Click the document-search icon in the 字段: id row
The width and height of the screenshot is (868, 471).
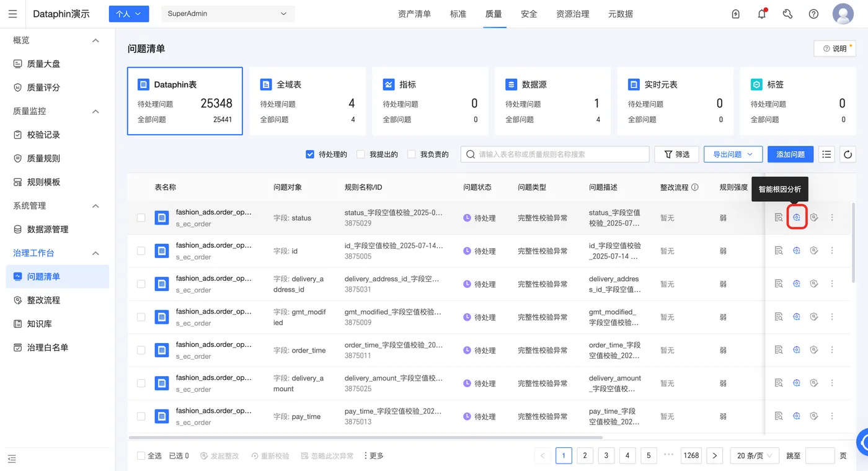(x=779, y=251)
